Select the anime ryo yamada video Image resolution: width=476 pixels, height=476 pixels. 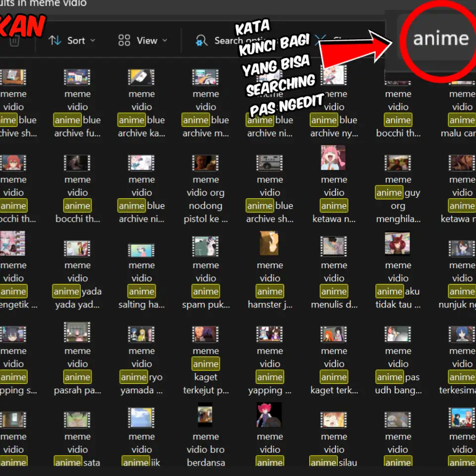click(141, 360)
